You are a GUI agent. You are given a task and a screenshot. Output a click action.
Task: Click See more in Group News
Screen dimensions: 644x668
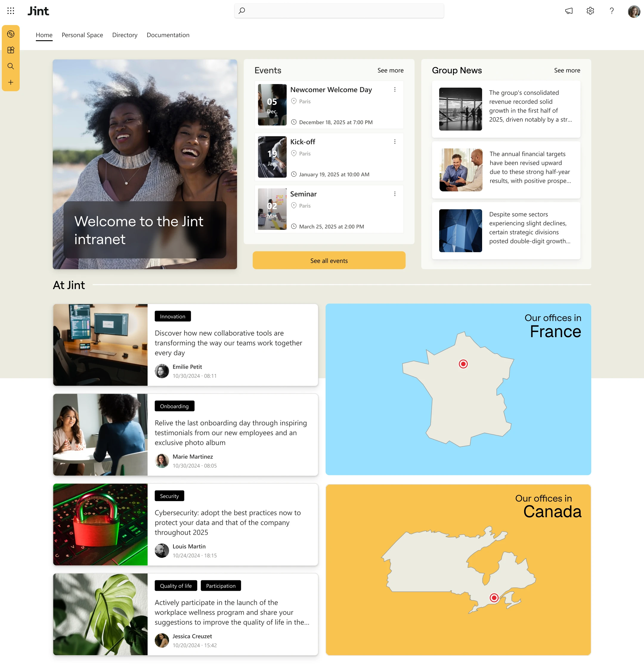(x=566, y=70)
